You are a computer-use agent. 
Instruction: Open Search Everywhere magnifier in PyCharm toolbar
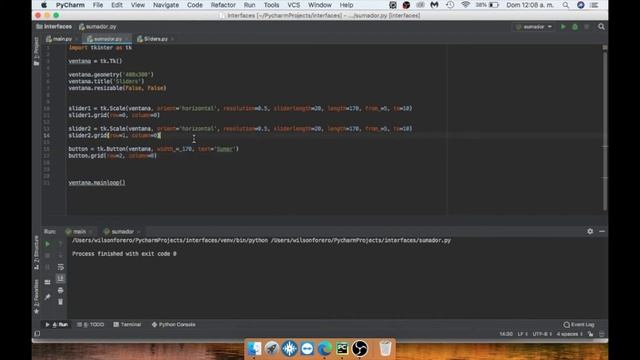tap(601, 27)
